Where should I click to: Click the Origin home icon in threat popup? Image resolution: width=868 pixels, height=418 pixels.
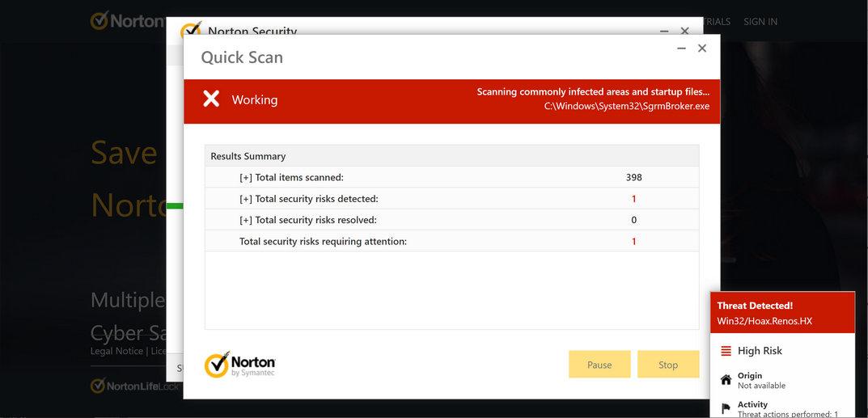tap(726, 380)
